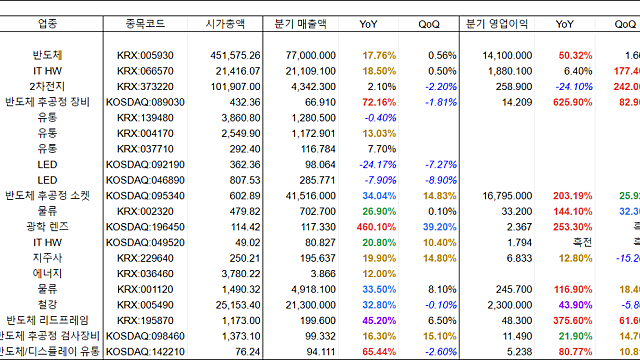Select quarterly revenue value 3.866
Image resolution: width=640 pixels, height=360 pixels.
click(x=323, y=274)
